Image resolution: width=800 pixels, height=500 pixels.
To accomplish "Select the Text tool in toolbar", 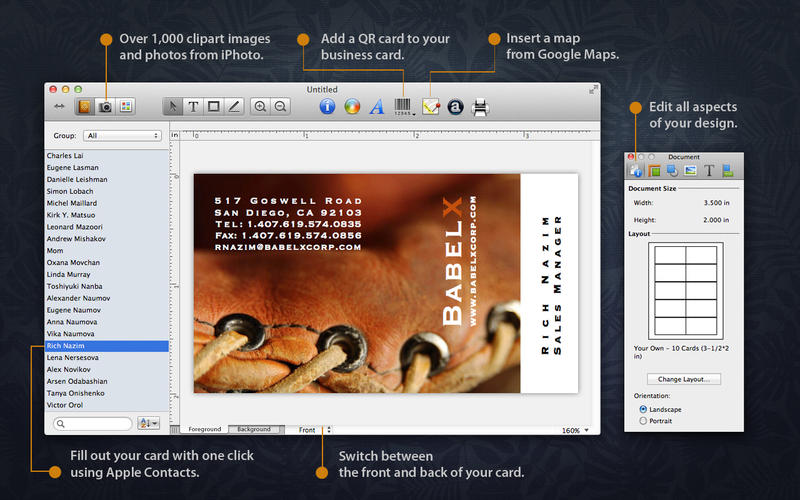I will (192, 106).
